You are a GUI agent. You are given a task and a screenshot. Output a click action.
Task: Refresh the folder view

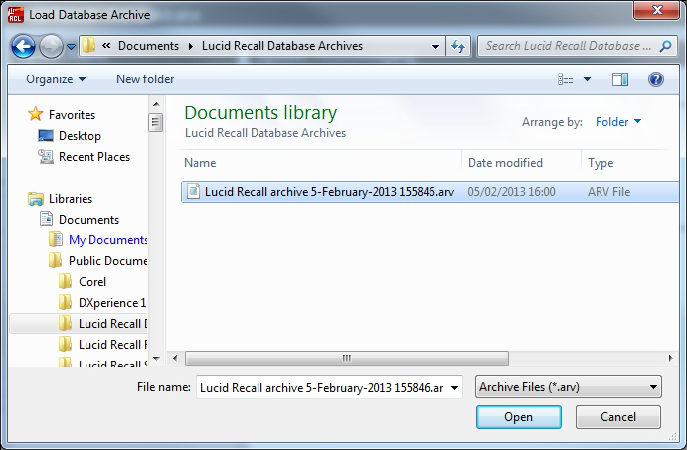click(x=458, y=46)
